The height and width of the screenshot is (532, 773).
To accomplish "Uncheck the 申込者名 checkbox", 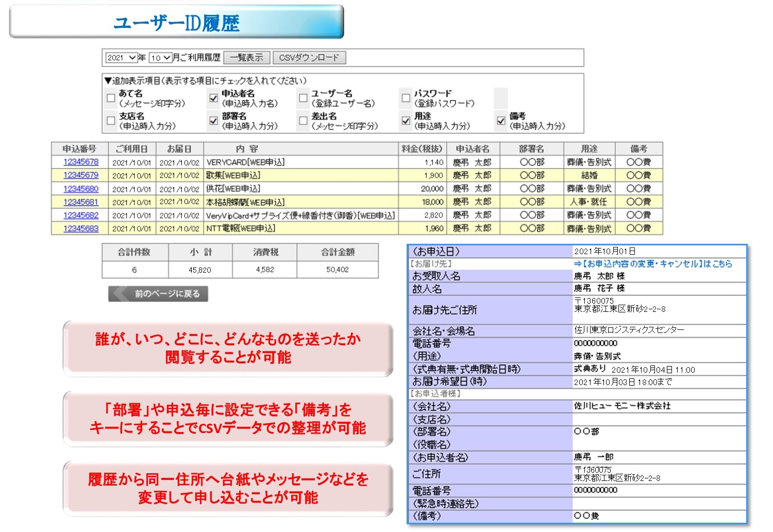I will (213, 98).
